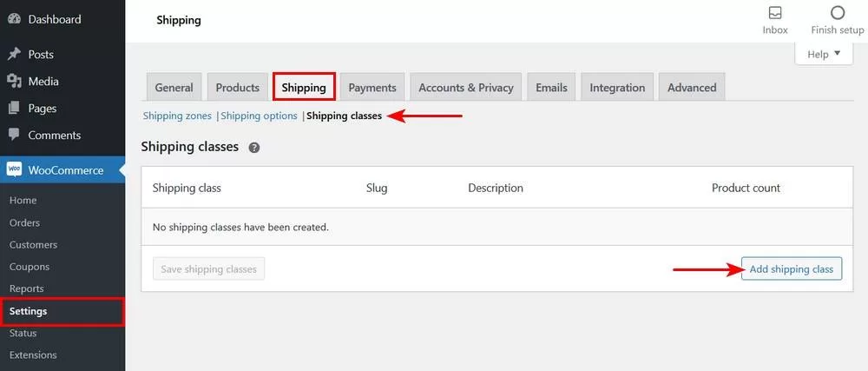Screen dimensions: 868x371
Task: Select the General settings tab
Action: pos(174,87)
